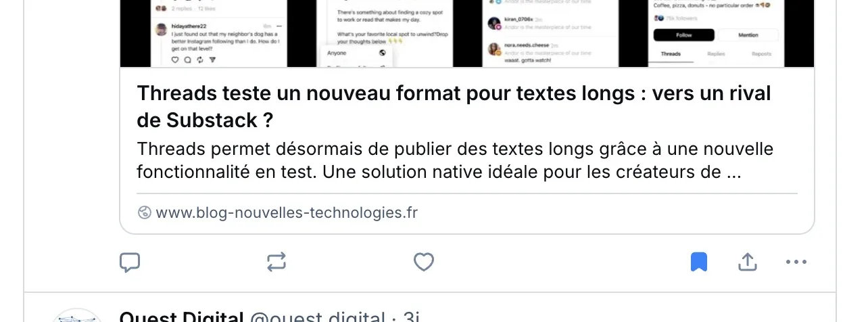
Task: Share the post via the upload arrow icon
Action: [x=747, y=262]
